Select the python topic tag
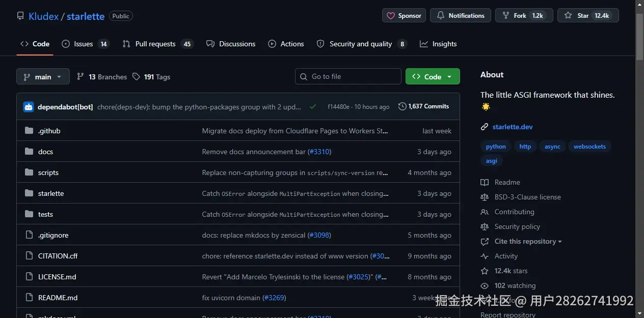Image resolution: width=644 pixels, height=318 pixels. click(x=496, y=147)
